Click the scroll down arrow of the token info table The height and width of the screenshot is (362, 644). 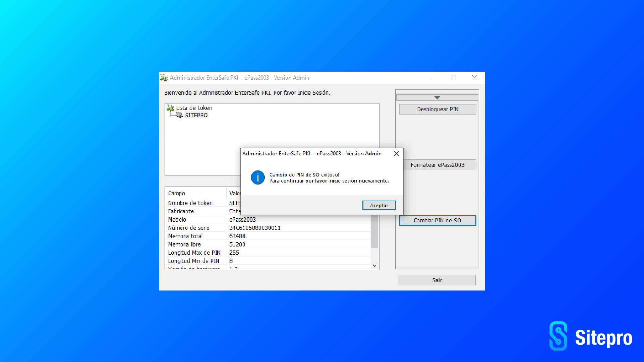[x=374, y=266]
